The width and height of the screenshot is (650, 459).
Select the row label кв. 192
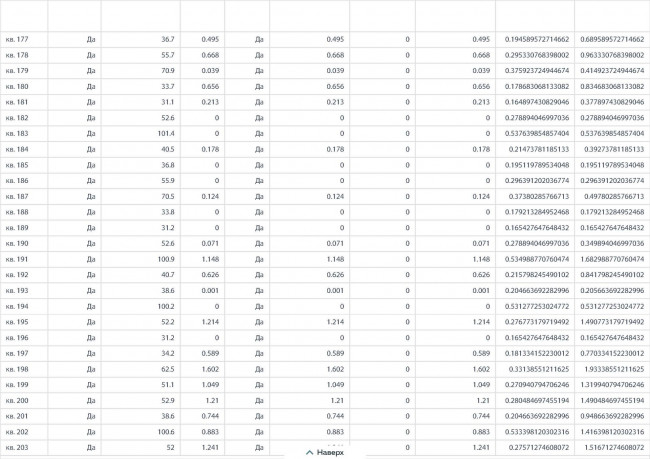(x=17, y=275)
